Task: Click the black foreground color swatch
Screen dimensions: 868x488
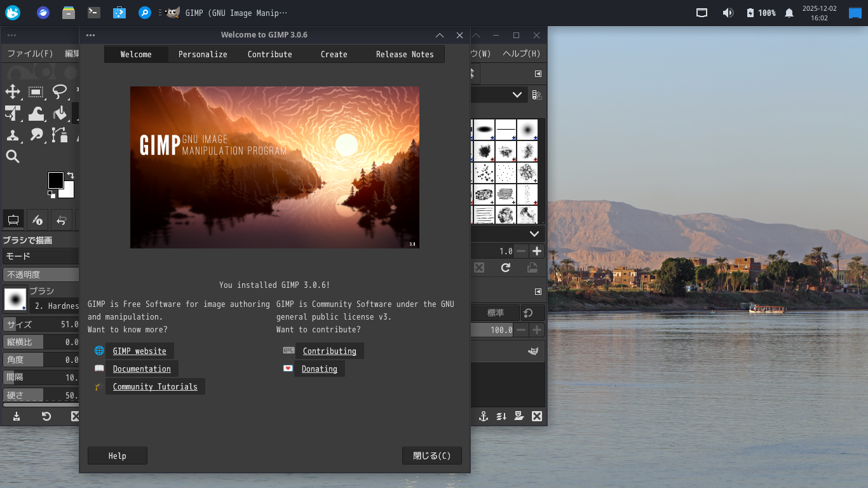Action: 55,180
